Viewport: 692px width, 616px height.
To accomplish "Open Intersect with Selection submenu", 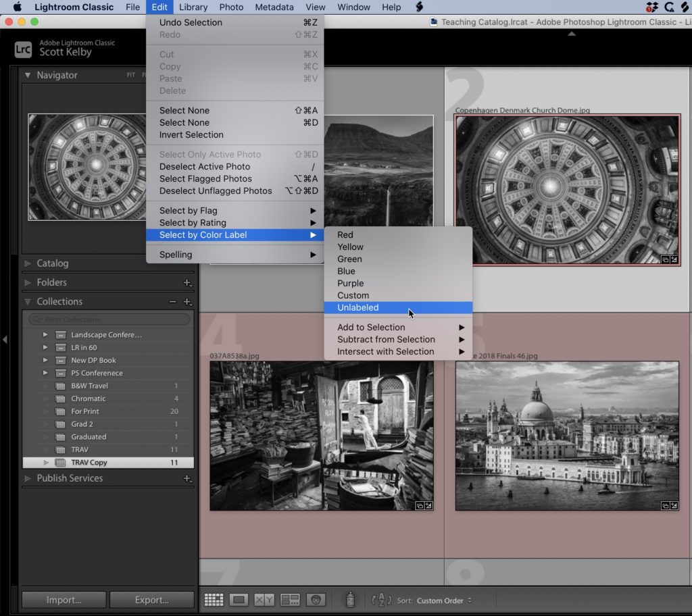I will pyautogui.click(x=398, y=352).
